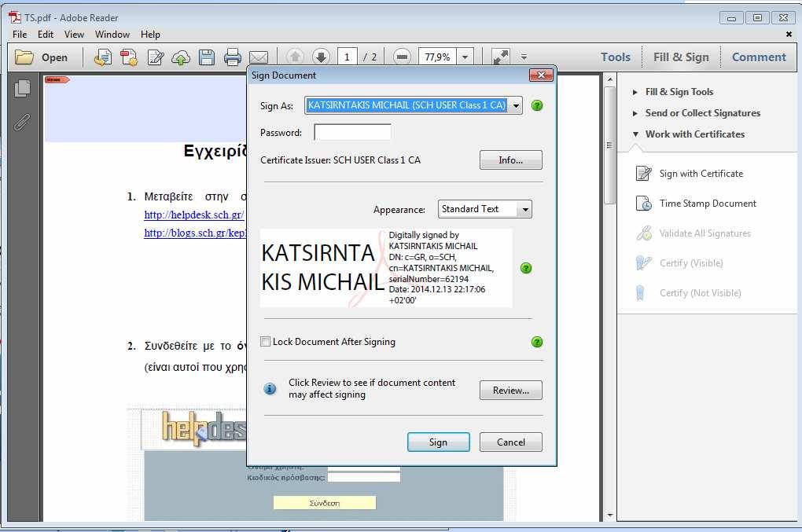Close the Sign Document dialog
Image resolution: width=802 pixels, height=532 pixels.
point(541,75)
